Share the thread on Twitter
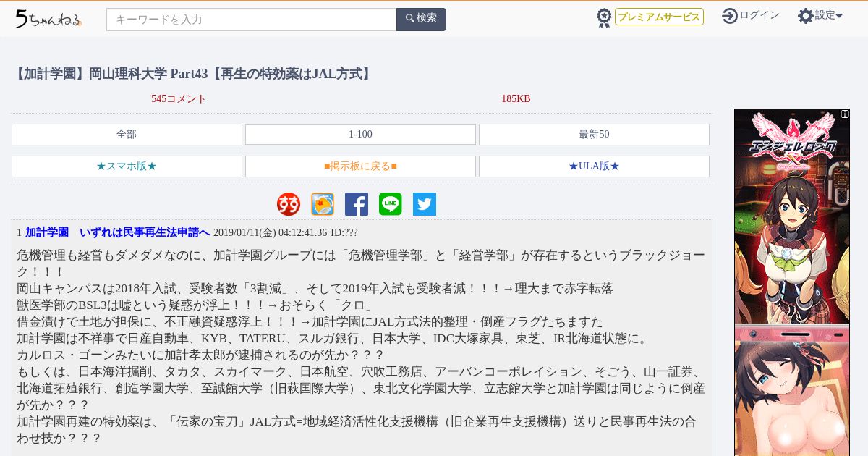The width and height of the screenshot is (868, 456). point(425,204)
